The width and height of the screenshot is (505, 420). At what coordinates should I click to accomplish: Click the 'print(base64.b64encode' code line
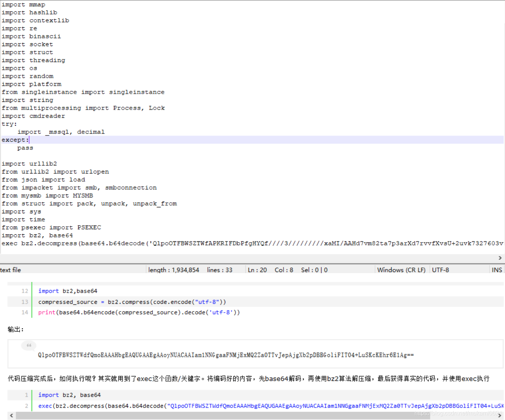[139, 313]
